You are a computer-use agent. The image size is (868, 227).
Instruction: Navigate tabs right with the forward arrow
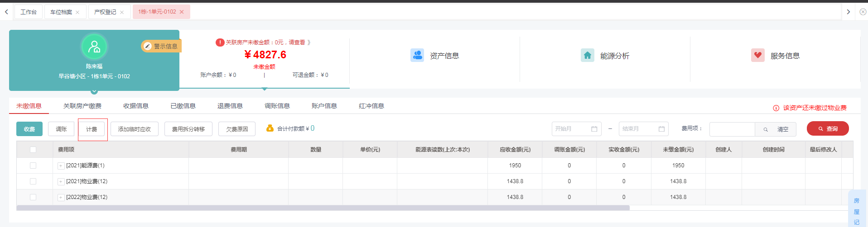tap(848, 12)
